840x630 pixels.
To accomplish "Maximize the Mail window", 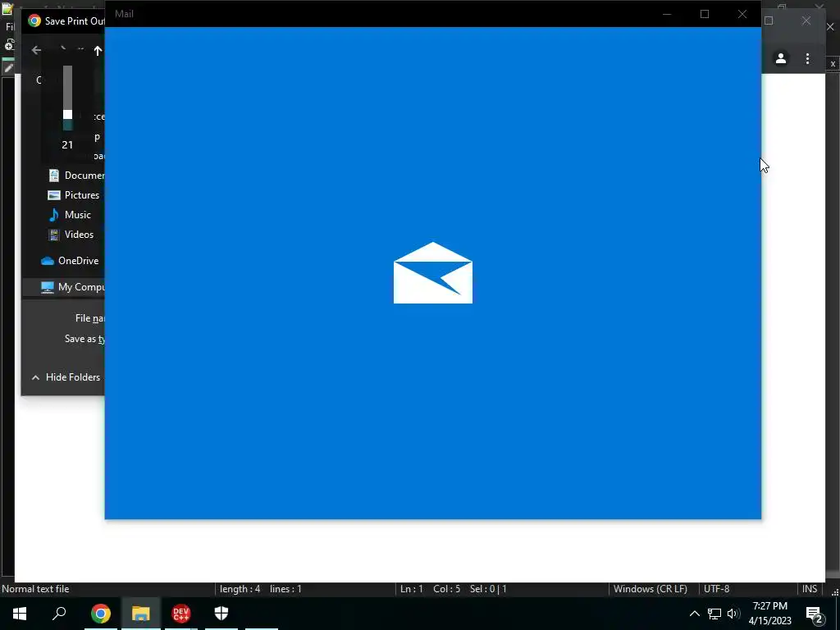I will point(705,14).
